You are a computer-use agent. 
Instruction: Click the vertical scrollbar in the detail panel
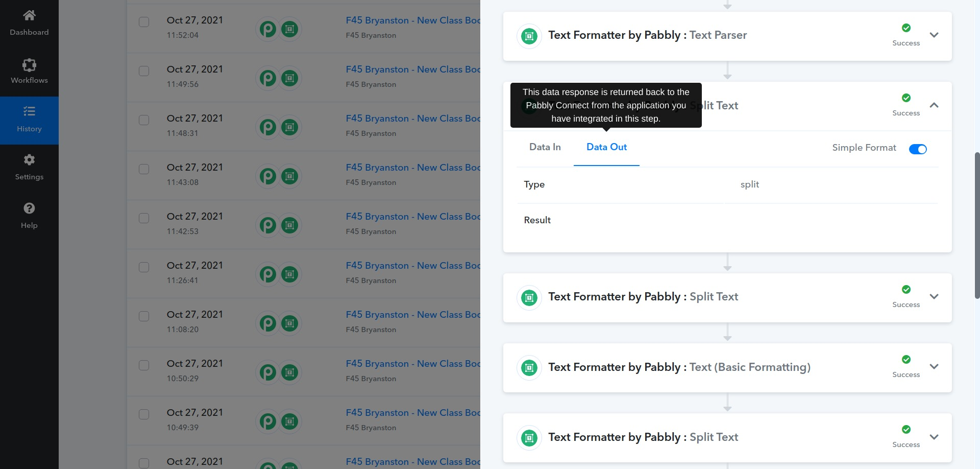[977, 225]
